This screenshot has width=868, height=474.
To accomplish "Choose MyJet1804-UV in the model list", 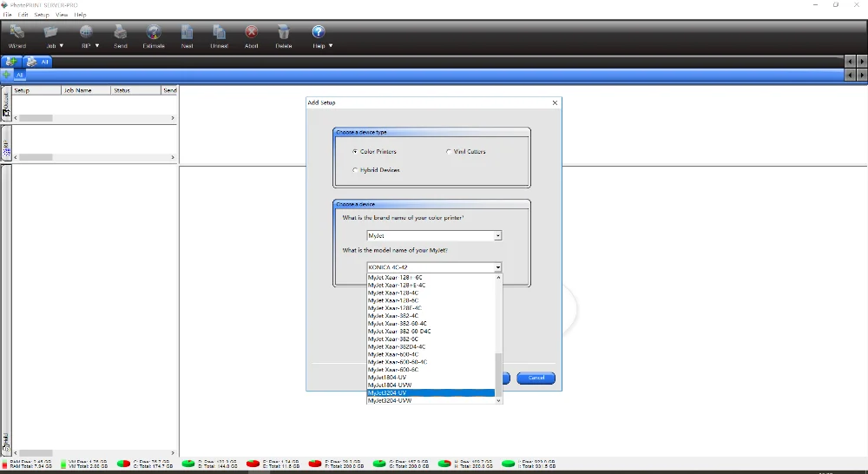I will pyautogui.click(x=431, y=377).
